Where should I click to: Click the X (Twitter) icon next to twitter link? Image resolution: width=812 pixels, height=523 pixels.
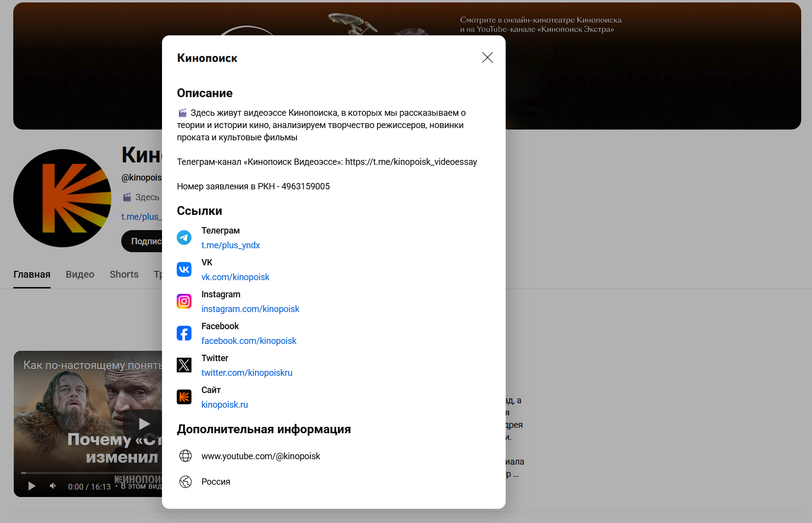(x=184, y=365)
